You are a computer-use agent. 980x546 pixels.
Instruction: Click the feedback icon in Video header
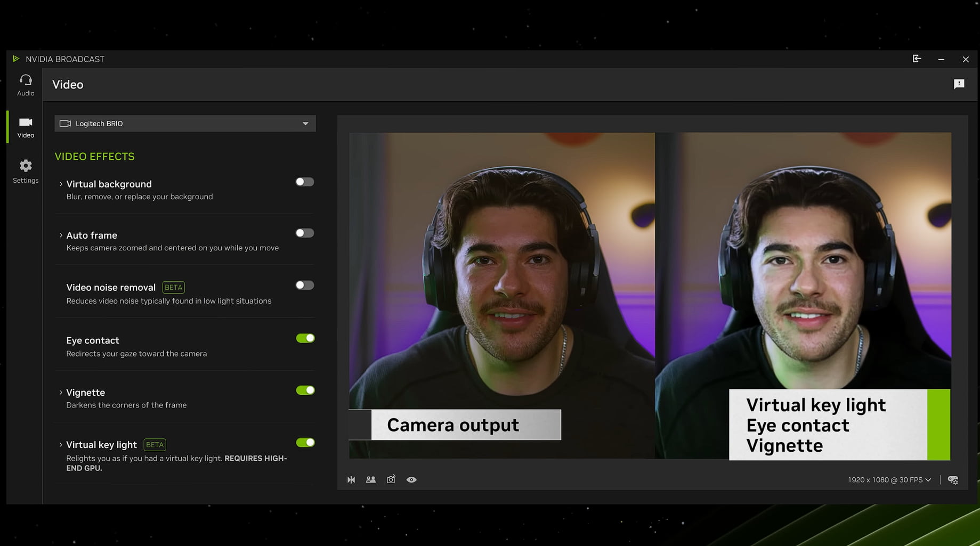click(x=959, y=84)
